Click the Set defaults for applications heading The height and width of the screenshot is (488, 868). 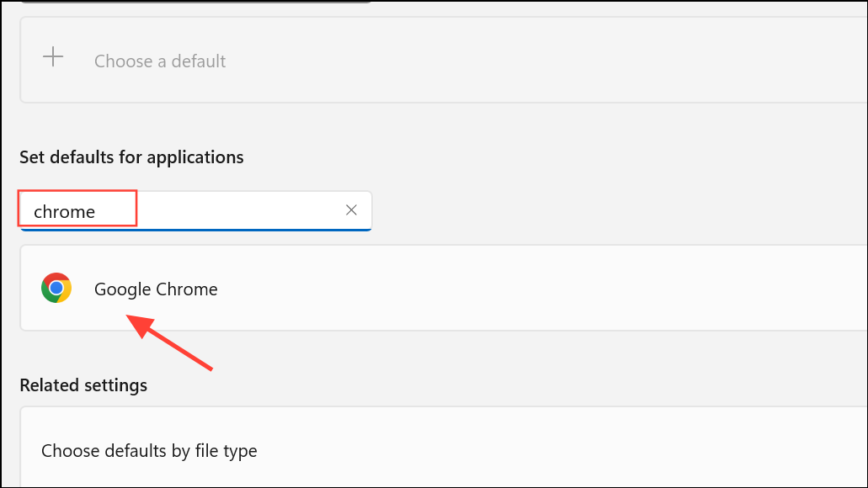(x=131, y=157)
